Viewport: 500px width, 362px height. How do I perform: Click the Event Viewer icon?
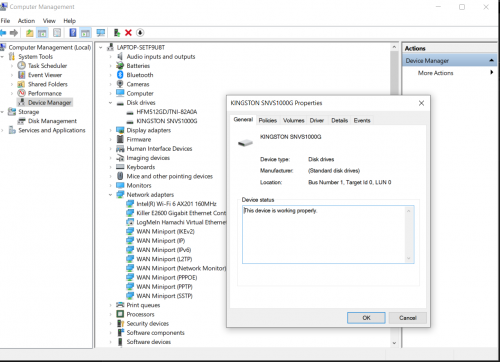pos(22,75)
